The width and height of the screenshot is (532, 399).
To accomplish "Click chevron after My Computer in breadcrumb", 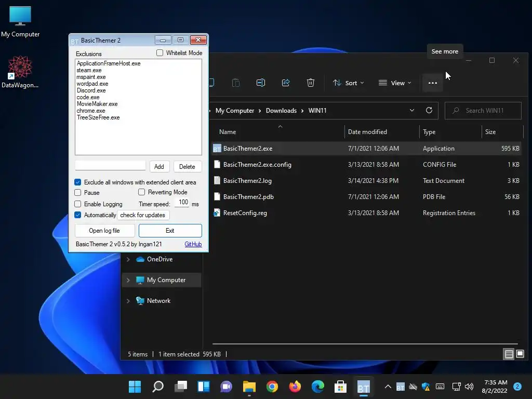I will [260, 111].
